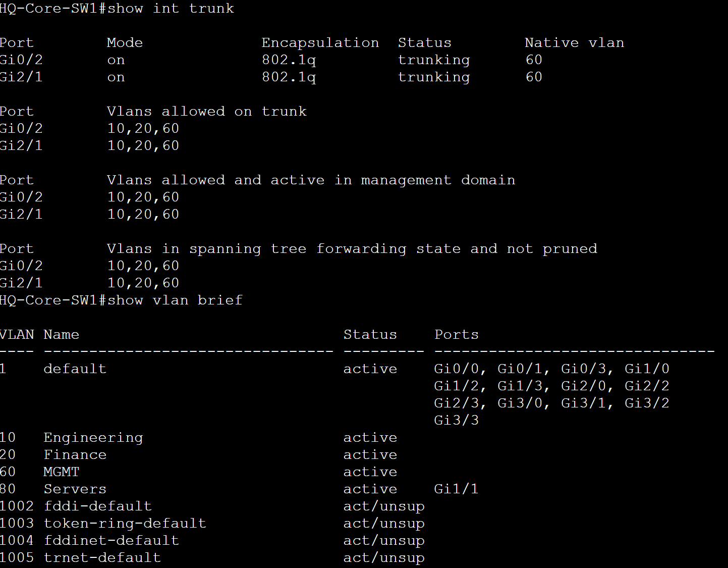The width and height of the screenshot is (728, 568).
Task: Click the Native vlan column header
Action: pyautogui.click(x=574, y=43)
